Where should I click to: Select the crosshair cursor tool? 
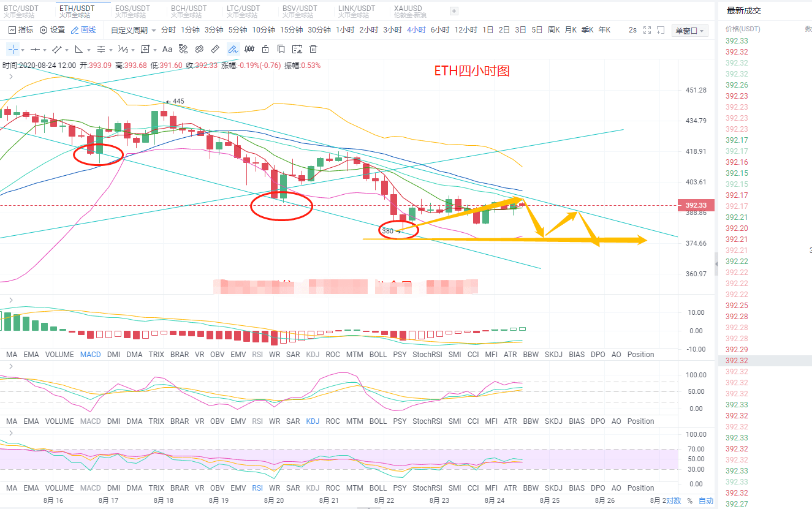coord(12,49)
